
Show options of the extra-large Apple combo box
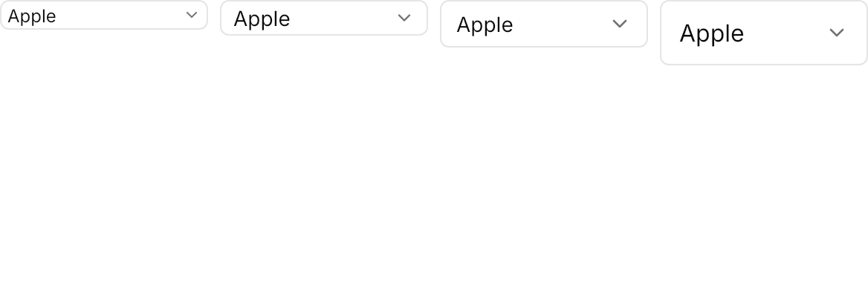click(764, 33)
